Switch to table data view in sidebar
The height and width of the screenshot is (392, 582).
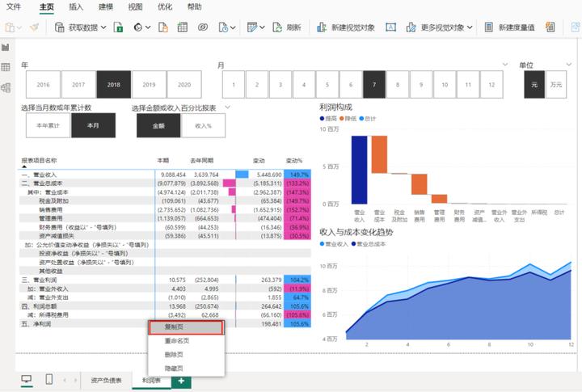pyautogui.click(x=6, y=67)
